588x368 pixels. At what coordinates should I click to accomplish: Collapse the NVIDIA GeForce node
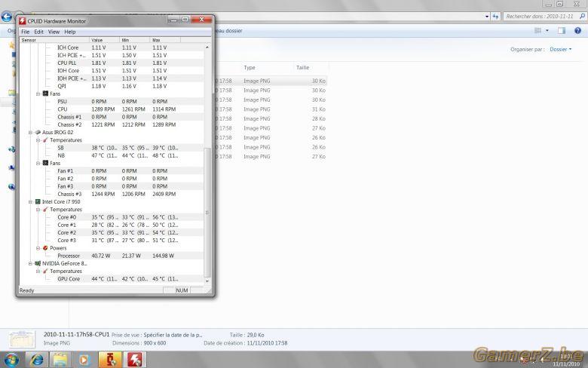pos(30,263)
